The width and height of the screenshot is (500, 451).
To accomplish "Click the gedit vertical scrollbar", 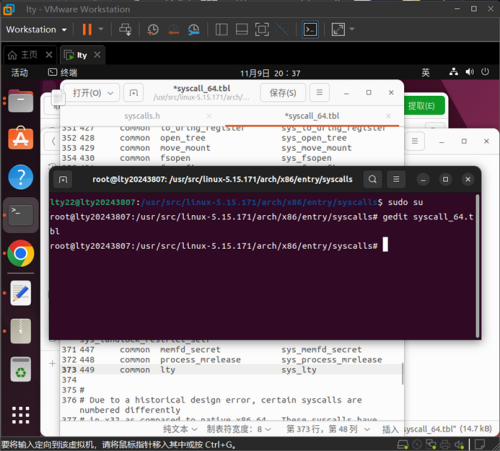I will [x=402, y=373].
